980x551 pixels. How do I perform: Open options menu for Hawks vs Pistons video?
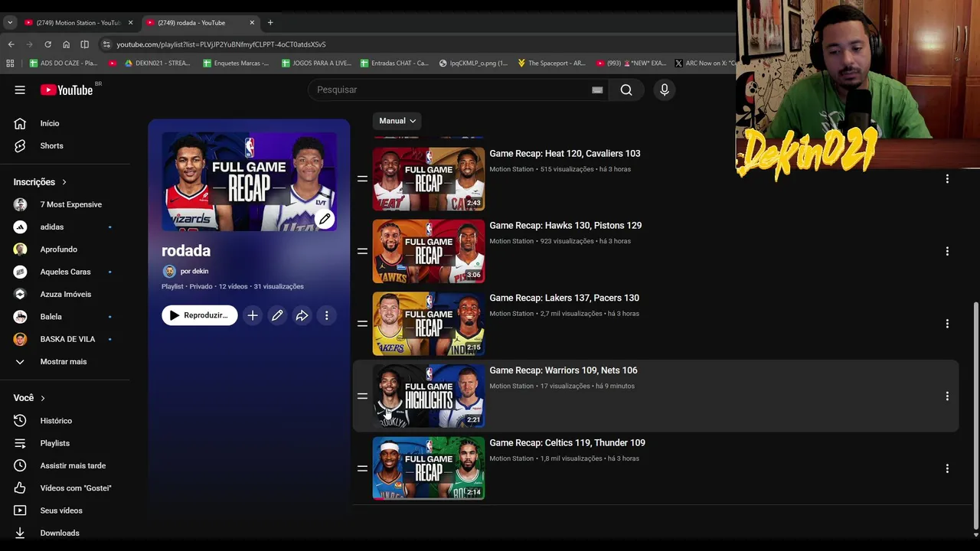[x=947, y=251]
